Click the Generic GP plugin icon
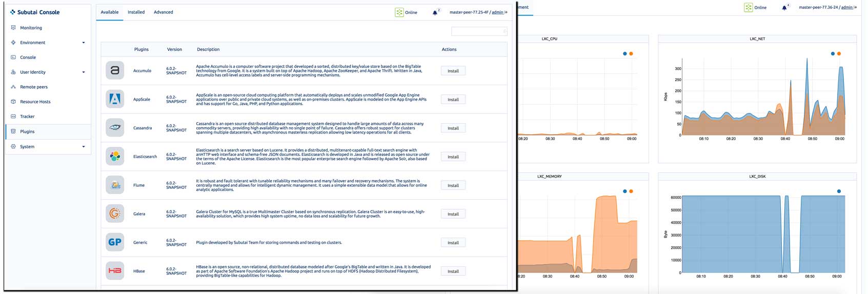 coord(115,242)
